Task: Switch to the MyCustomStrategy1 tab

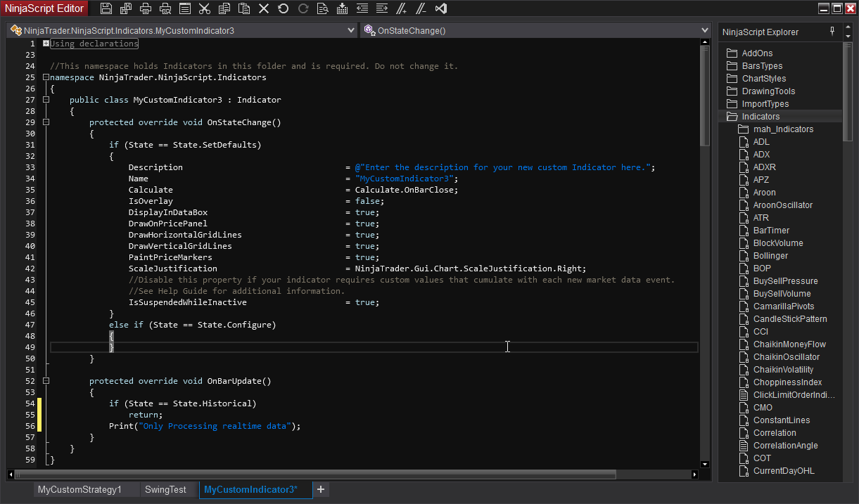Action: [79, 489]
